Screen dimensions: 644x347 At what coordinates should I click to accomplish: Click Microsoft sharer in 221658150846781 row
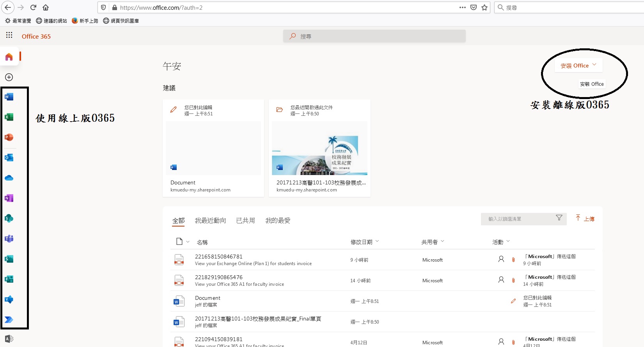[433, 260]
